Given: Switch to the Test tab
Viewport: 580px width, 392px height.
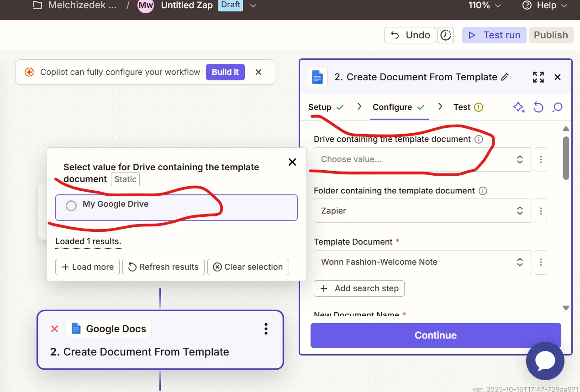Looking at the screenshot, I should 468,107.
